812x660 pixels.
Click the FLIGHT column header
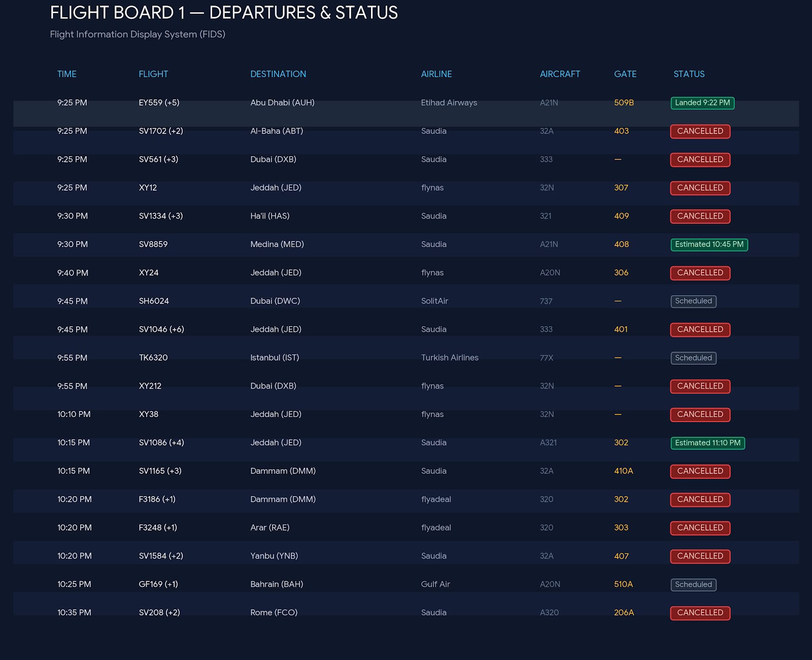153,74
